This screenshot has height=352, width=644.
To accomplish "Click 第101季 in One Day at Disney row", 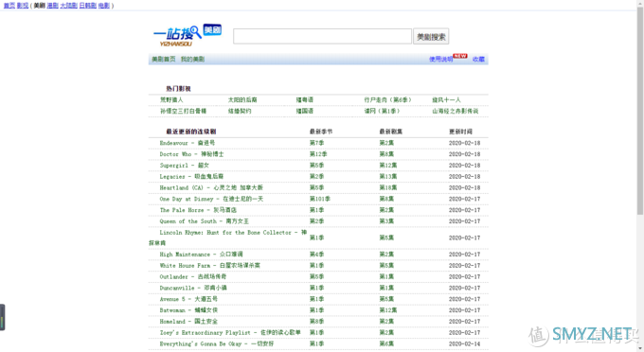I will (x=320, y=199).
